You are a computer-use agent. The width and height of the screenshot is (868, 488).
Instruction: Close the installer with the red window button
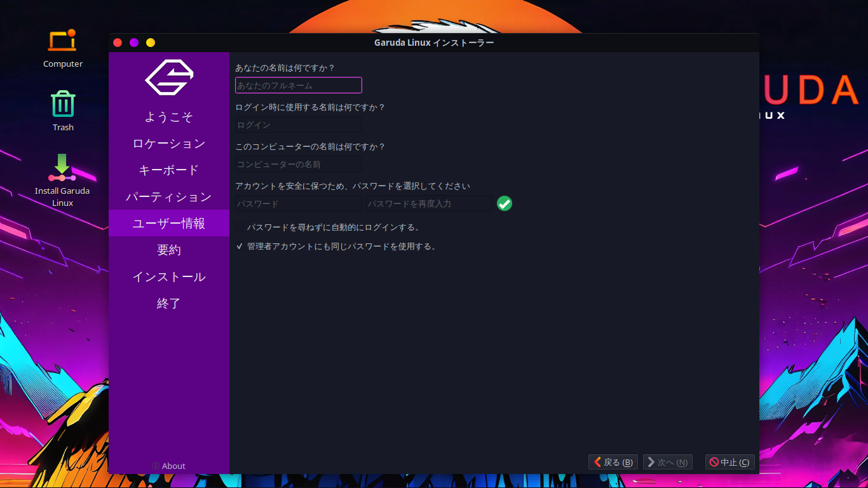(118, 43)
